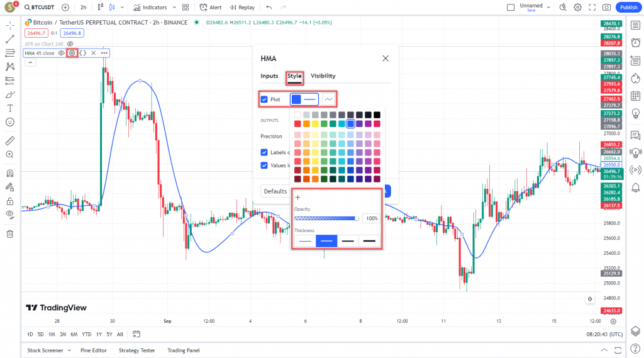Open the quick search icon
The height and width of the screenshot is (358, 644).
click(563, 8)
